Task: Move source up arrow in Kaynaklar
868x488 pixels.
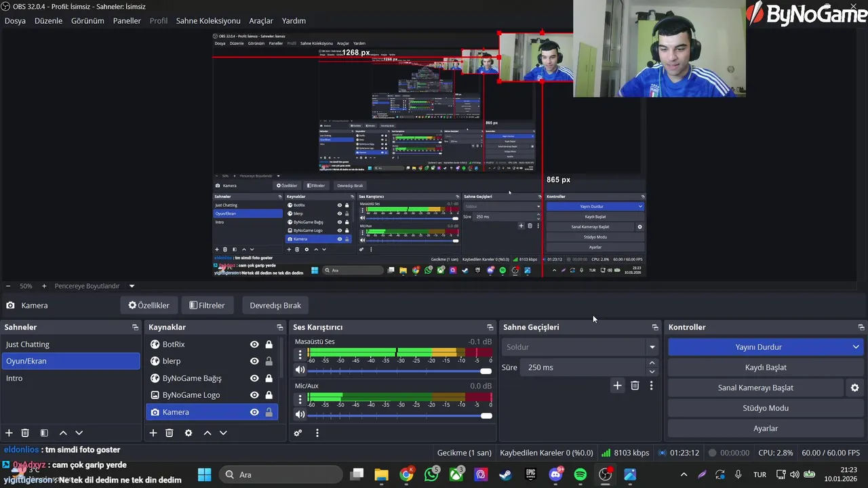Action: tap(208, 432)
